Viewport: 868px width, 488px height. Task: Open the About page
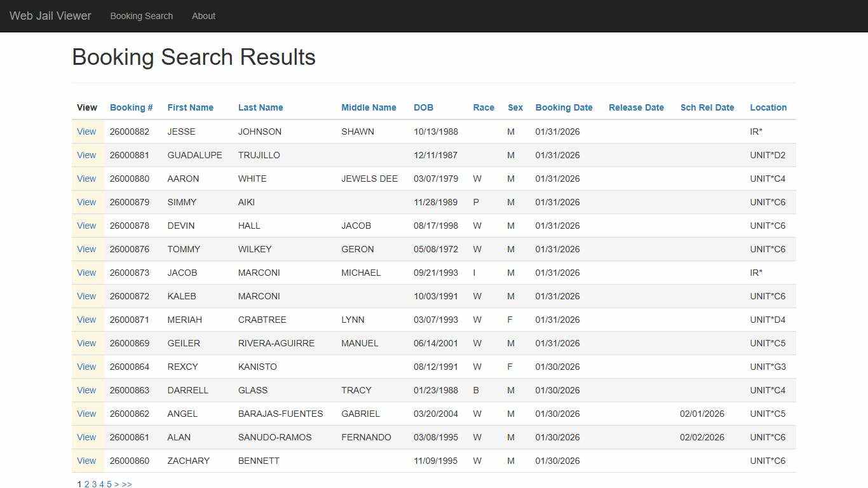pyautogui.click(x=203, y=16)
